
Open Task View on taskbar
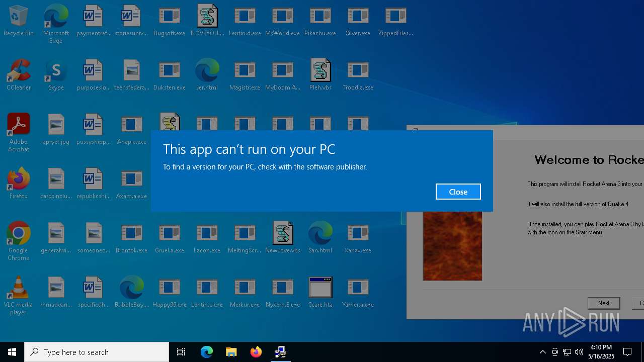181,352
